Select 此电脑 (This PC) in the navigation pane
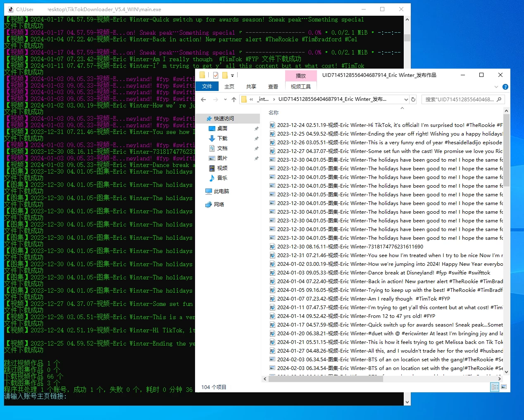Image resolution: width=524 pixels, height=420 pixels. [x=221, y=191]
